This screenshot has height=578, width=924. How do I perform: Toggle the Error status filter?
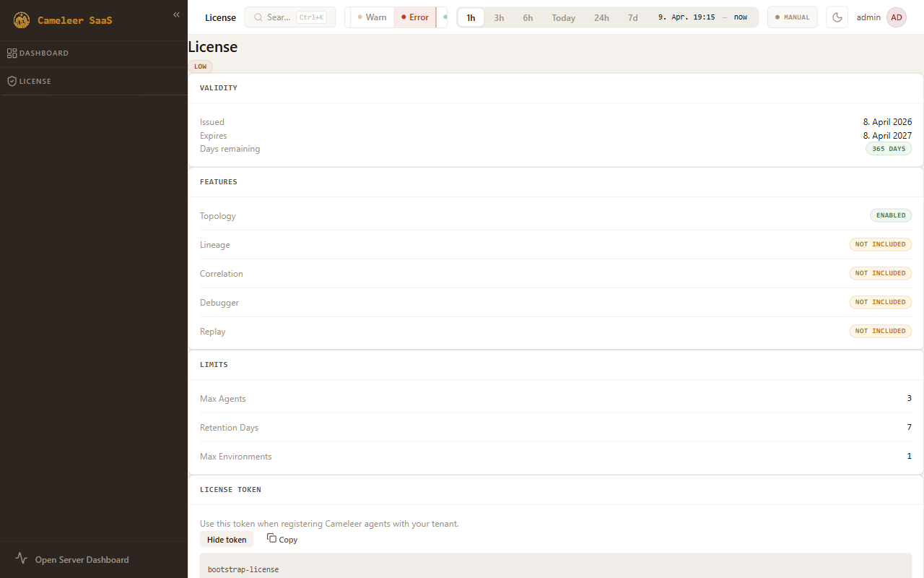[415, 17]
